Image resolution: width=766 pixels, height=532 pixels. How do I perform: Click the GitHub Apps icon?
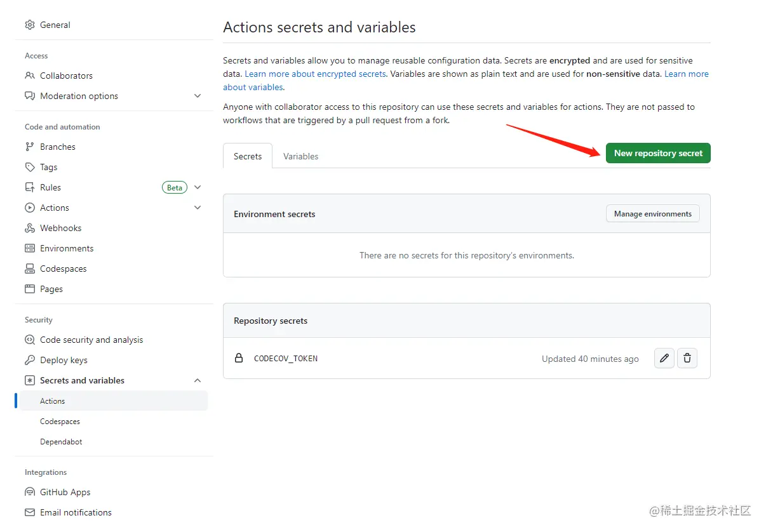coord(30,492)
